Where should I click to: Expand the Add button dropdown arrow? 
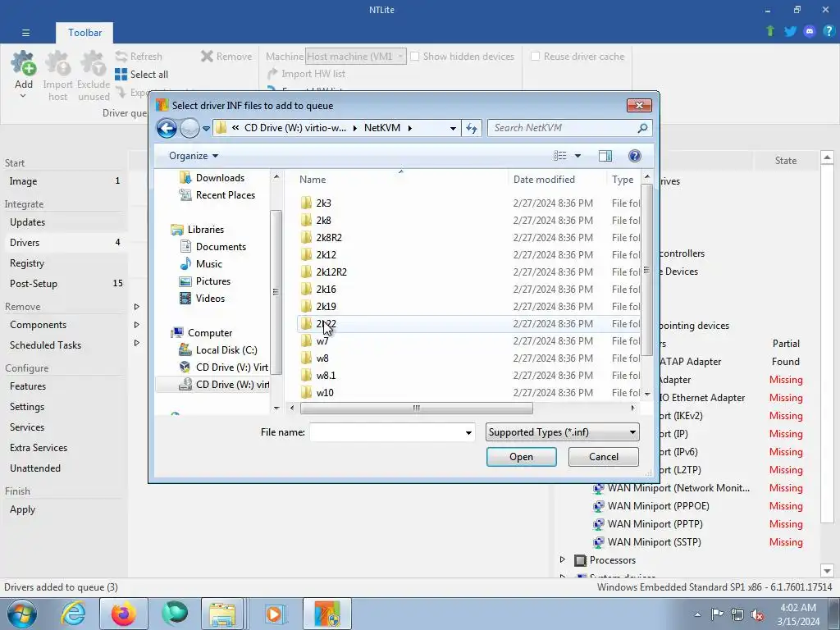(x=23, y=96)
